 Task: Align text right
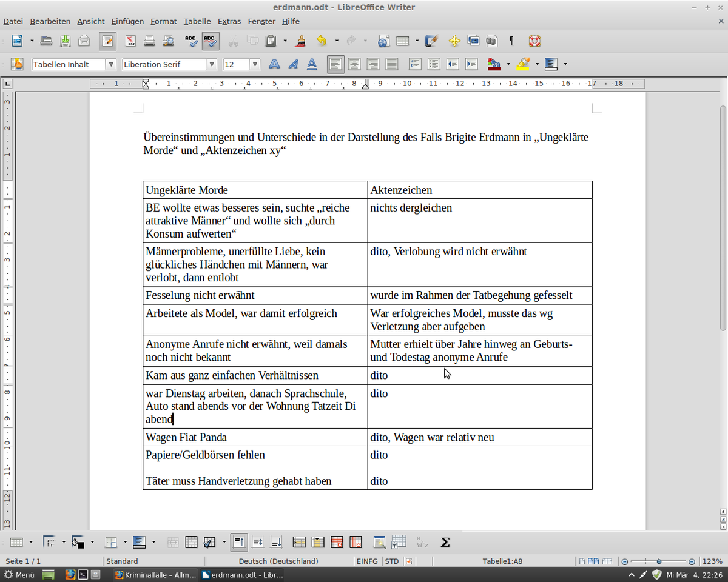373,64
